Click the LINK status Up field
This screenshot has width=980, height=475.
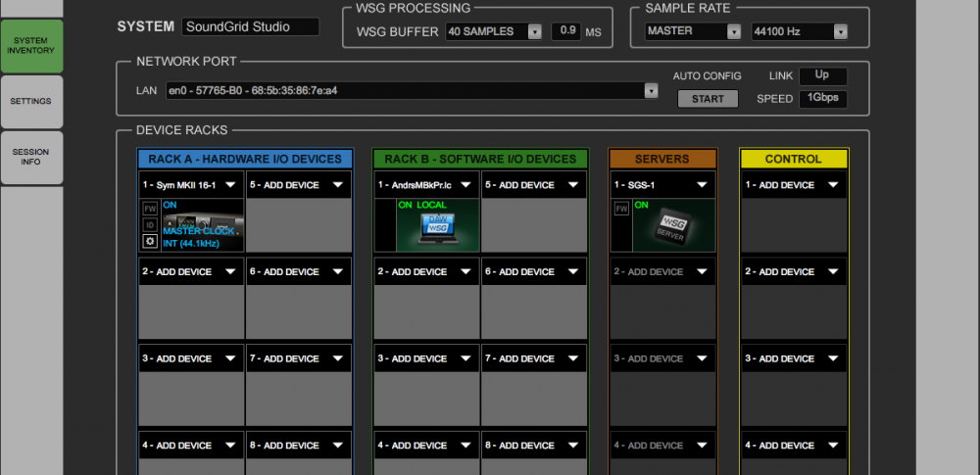pos(822,75)
